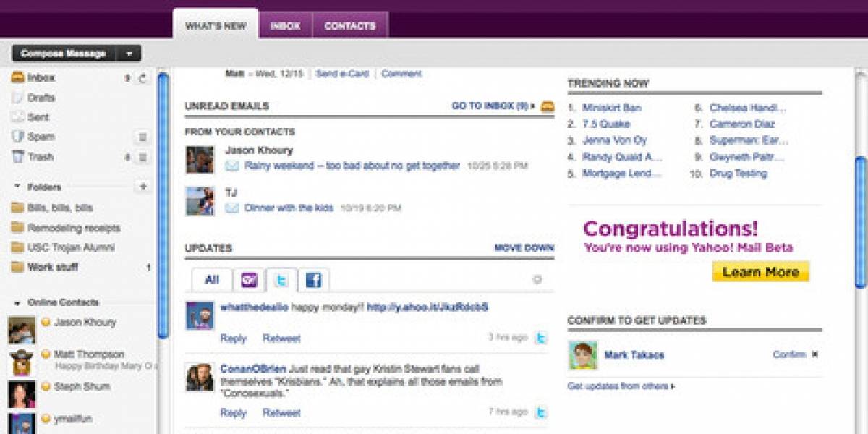Select online contact Jason Khoury
868x434 pixels.
click(x=85, y=323)
